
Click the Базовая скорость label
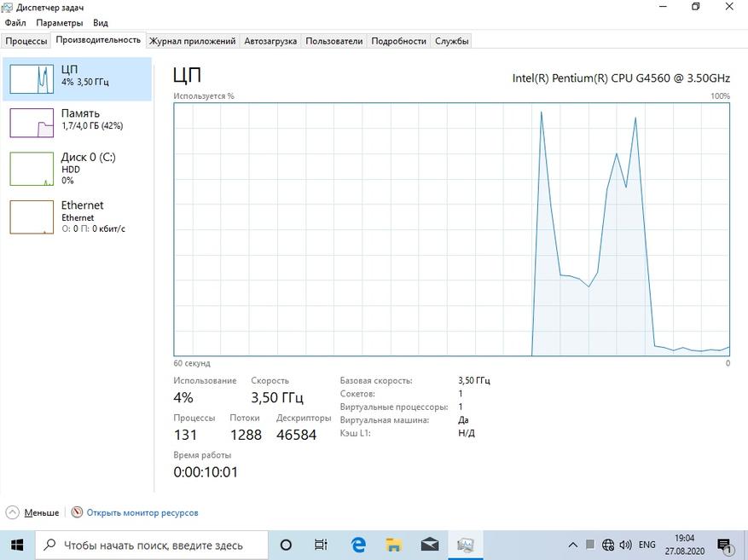pyautogui.click(x=376, y=381)
